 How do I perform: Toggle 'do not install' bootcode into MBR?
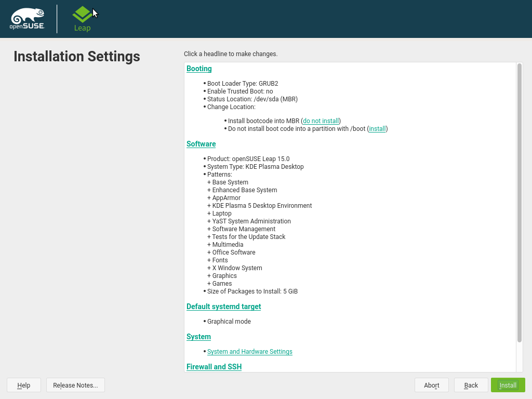[x=321, y=121]
